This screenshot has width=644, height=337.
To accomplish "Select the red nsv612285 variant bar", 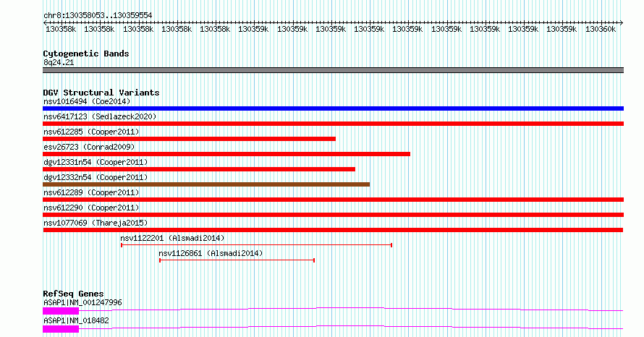I will 189,139.
